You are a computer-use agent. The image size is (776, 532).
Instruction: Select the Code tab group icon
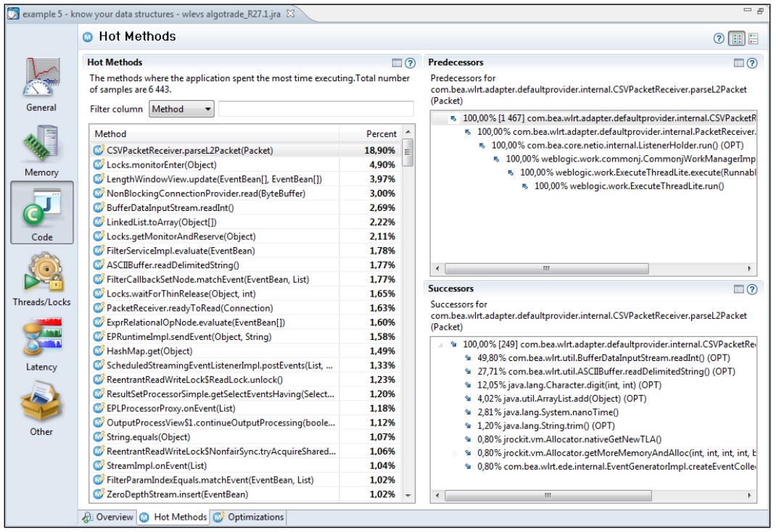point(42,212)
